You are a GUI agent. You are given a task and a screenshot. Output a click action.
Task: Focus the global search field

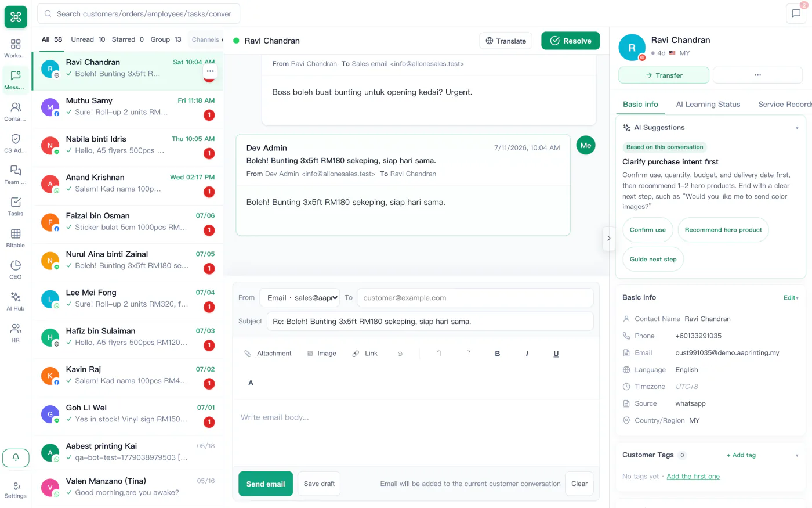[x=139, y=13]
